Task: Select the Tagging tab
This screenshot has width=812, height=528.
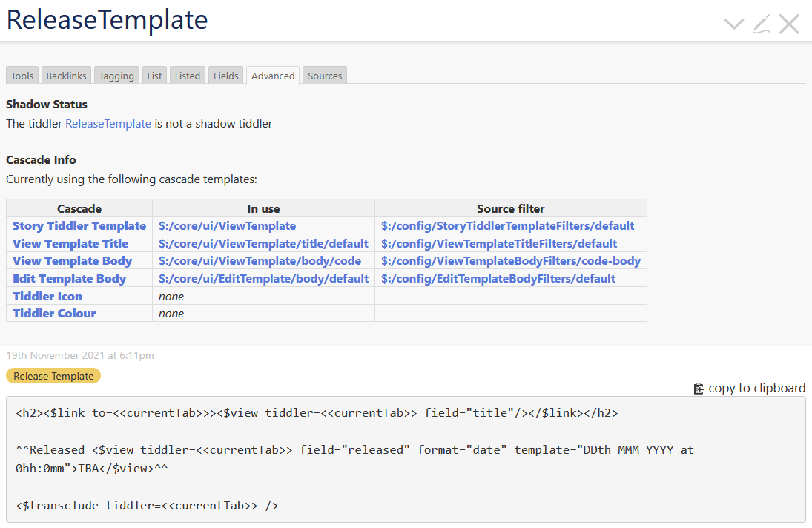Action: [116, 76]
